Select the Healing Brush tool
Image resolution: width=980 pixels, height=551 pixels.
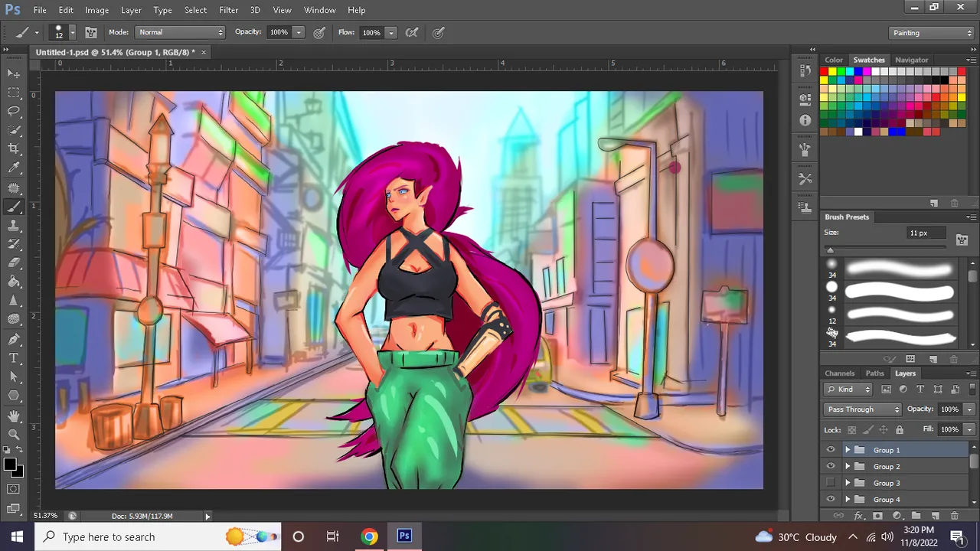(x=14, y=187)
